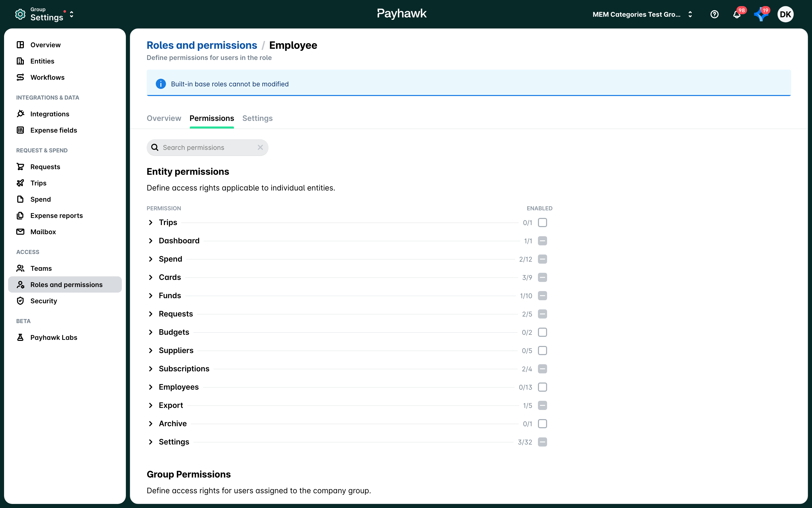Click the Settings permission row label
This screenshot has width=812, height=508.
[174, 442]
